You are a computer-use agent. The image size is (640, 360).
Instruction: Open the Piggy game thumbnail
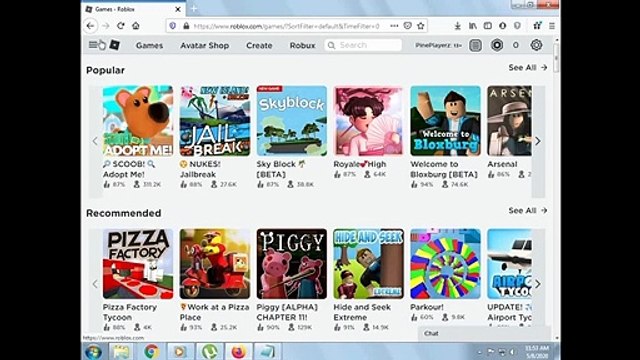292,264
